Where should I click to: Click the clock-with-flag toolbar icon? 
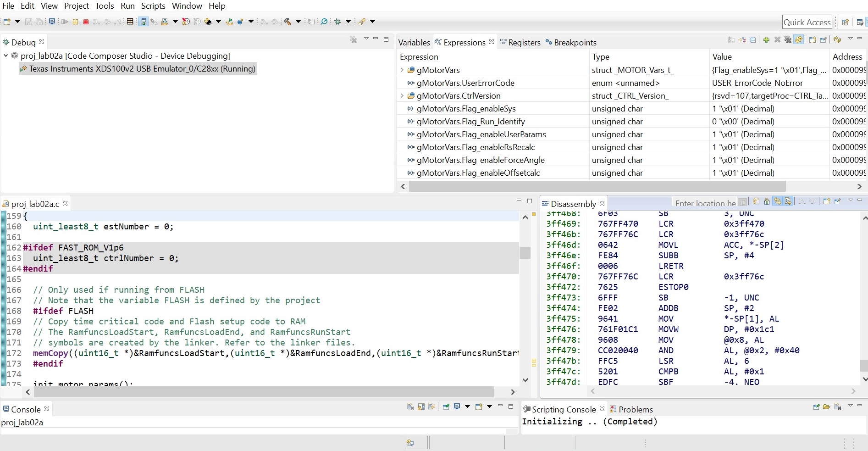coord(186,22)
